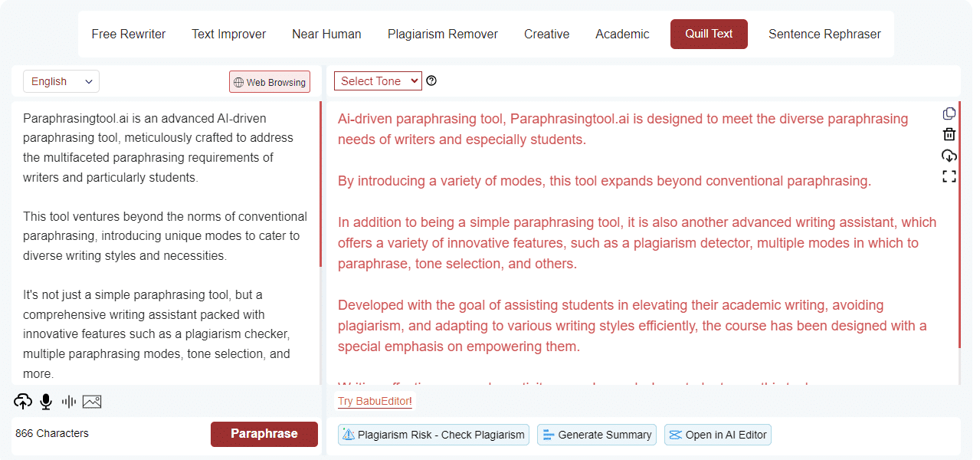
Task: Click Plagiarism Risk - Check Plagiarism button
Action: coord(434,435)
